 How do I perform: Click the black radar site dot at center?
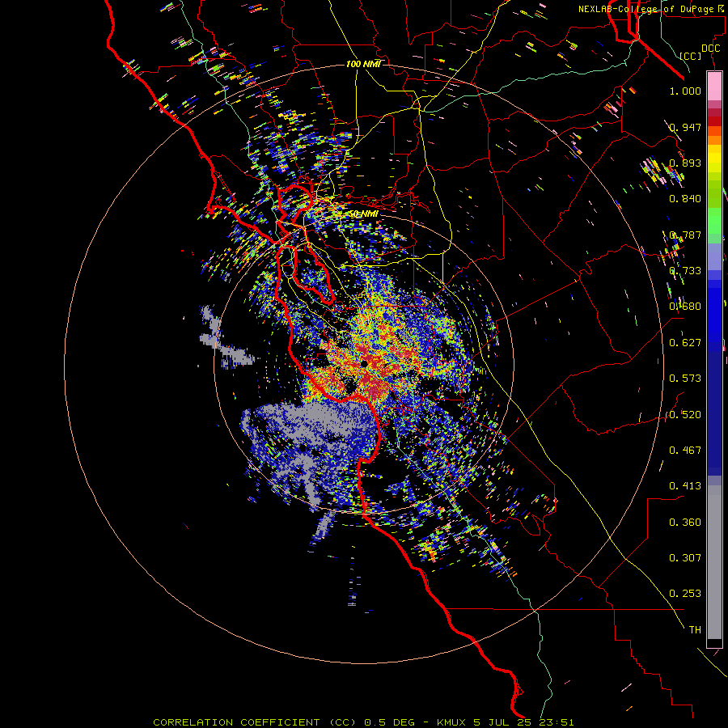365,364
